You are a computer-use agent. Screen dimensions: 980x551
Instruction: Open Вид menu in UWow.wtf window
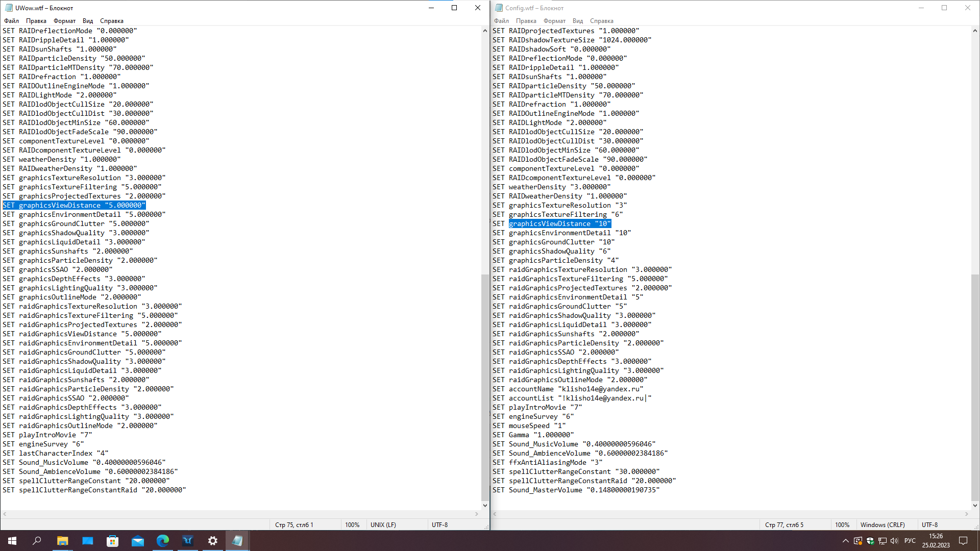[x=88, y=21]
